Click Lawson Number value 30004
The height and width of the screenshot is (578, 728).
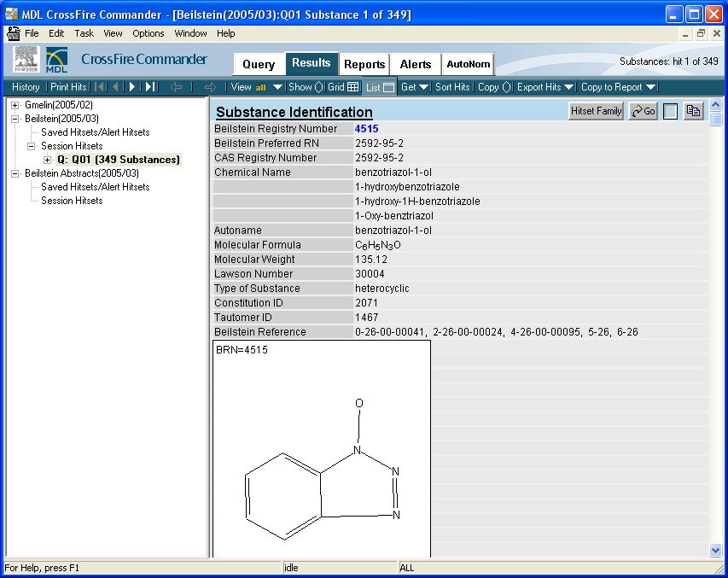[370, 274]
